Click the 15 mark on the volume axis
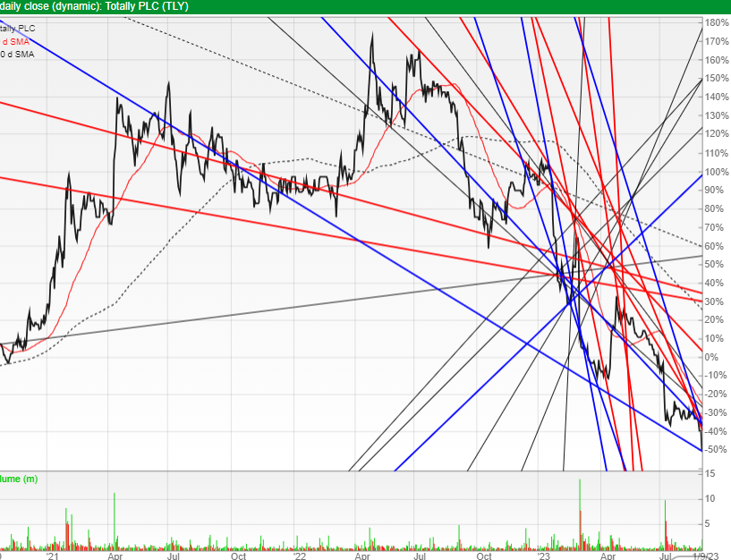Viewport: 731px width, 560px height. [710, 474]
